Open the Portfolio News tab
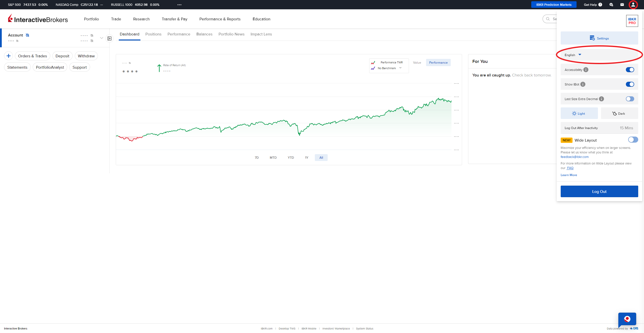644x333 pixels. coord(232,34)
